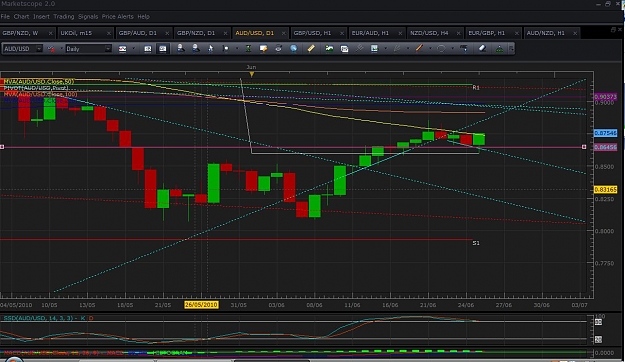Image resolution: width=625 pixels, height=362 pixels.
Task: Click the Zoom In magnifier icon
Action: click(x=181, y=48)
